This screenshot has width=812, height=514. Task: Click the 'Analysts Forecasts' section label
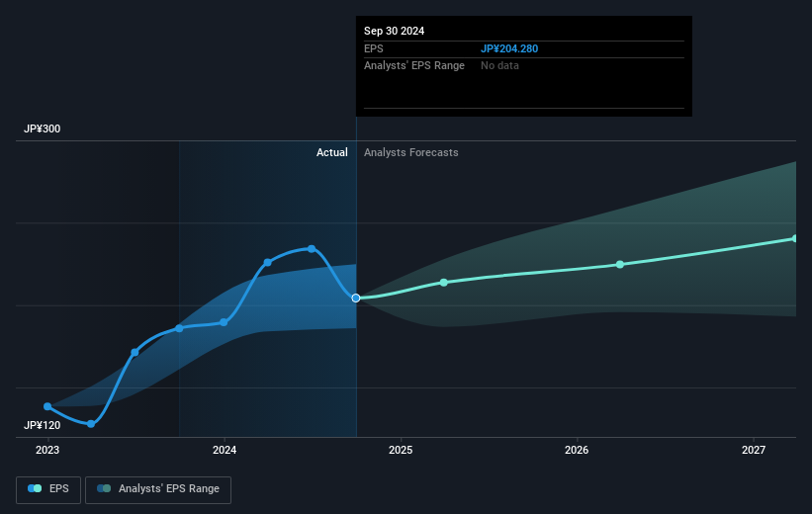tap(411, 152)
